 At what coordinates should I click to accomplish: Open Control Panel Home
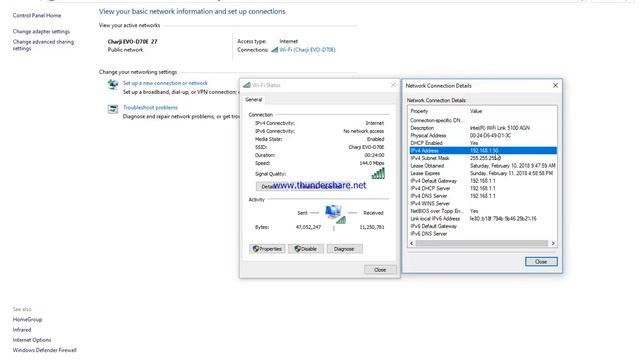tap(37, 16)
